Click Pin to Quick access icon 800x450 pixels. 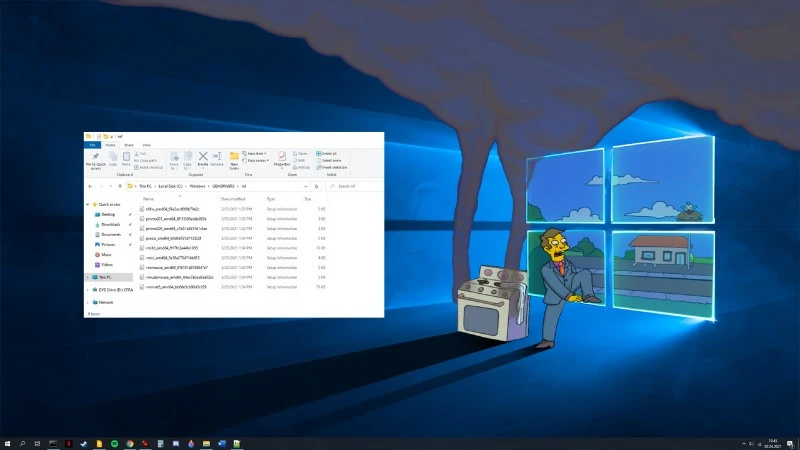click(x=95, y=157)
